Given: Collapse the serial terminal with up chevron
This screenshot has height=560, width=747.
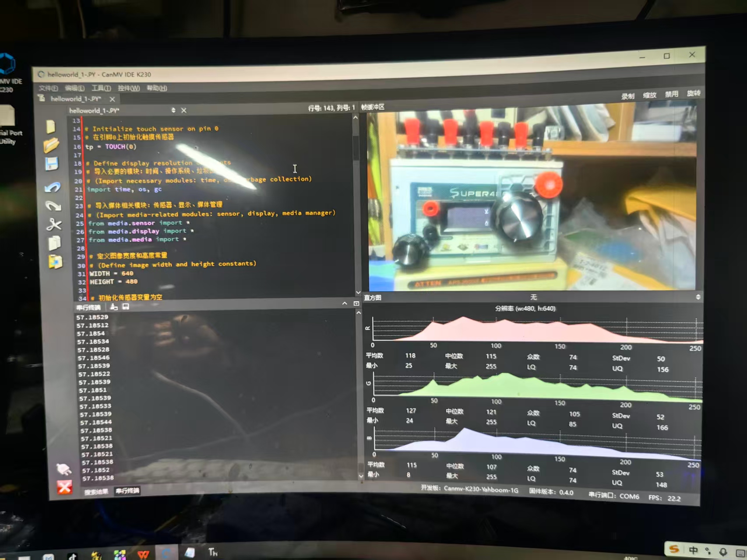Looking at the screenshot, I should pos(345,303).
